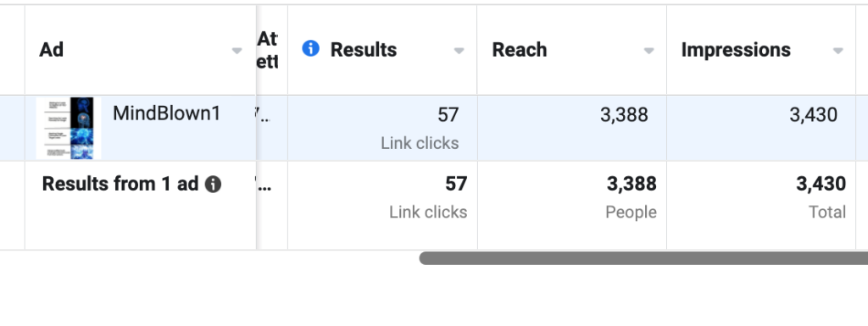Click the bold 3,430 Total impressions summary
Screen dimensions: 868x326
pos(821,184)
